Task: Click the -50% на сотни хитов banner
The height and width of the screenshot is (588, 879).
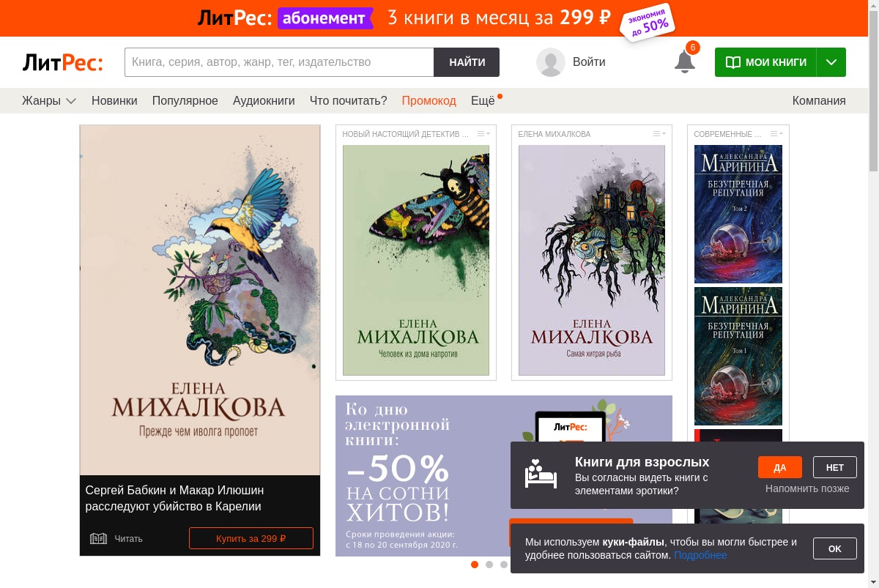Action: [421, 476]
